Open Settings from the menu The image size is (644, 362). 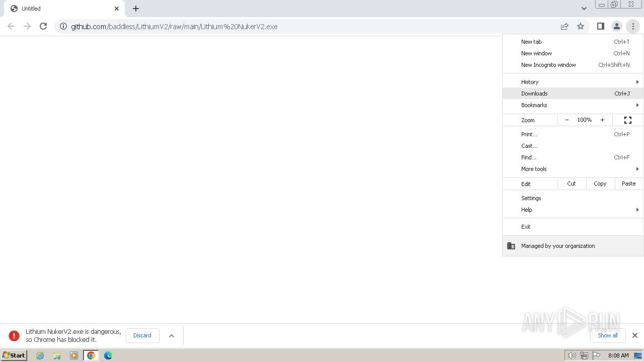click(573, 198)
